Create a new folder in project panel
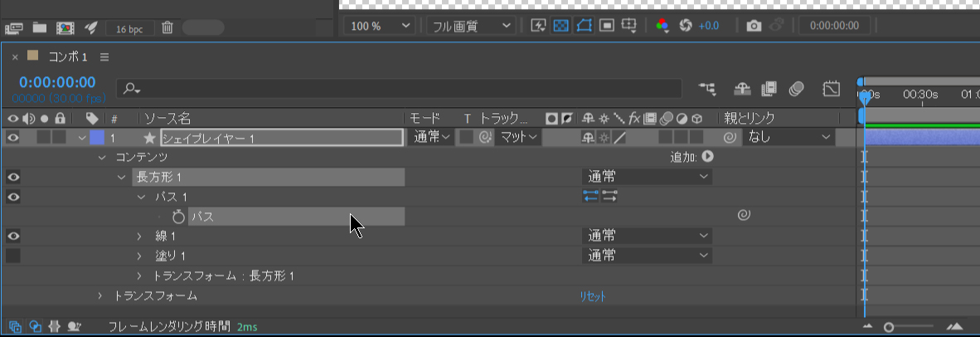 click(x=39, y=27)
